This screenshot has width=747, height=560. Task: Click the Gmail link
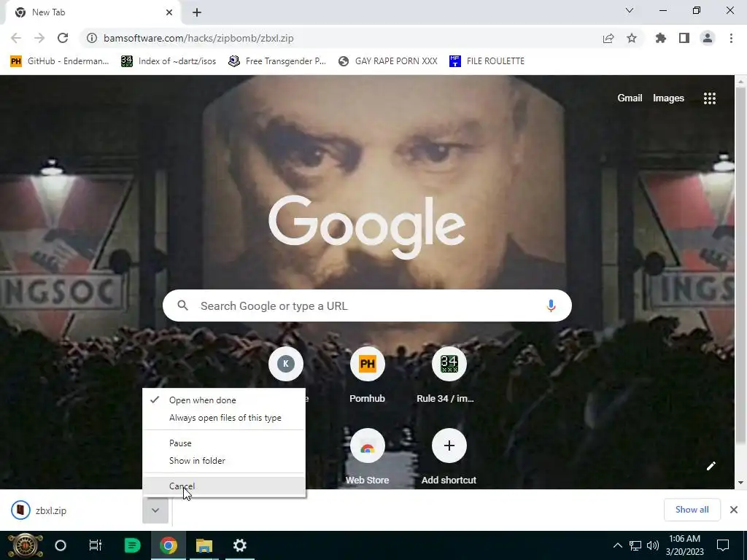[x=630, y=98]
